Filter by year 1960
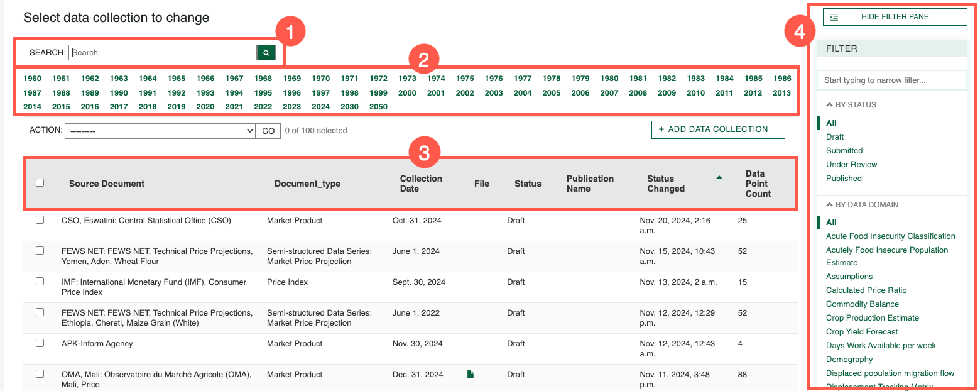 click(32, 79)
